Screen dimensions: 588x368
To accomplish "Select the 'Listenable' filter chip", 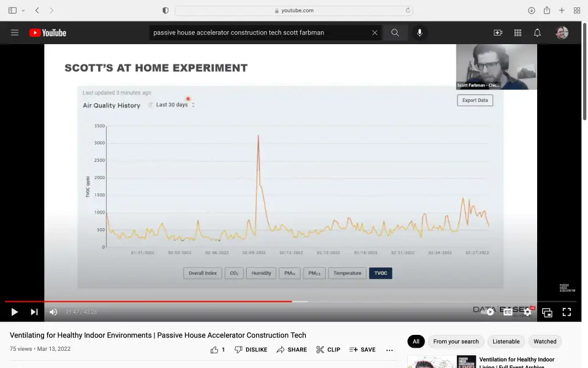I will pos(506,342).
